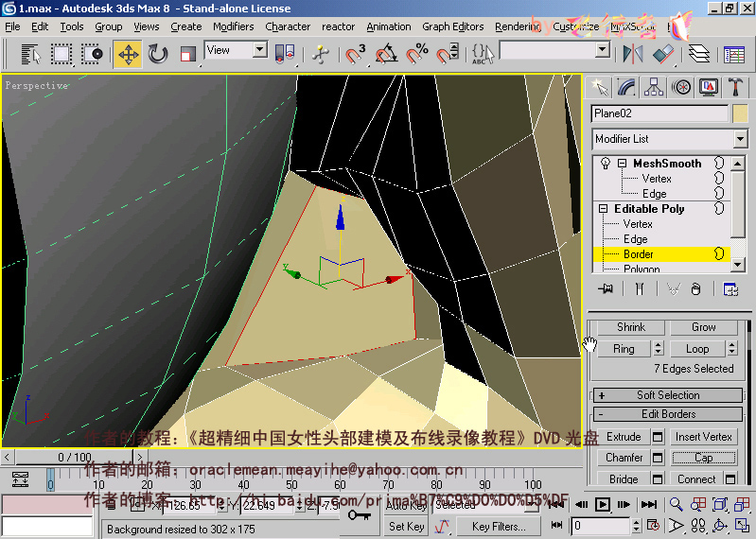The image size is (756, 539).
Task: Toggle Show End Result icon
Action: 640,289
